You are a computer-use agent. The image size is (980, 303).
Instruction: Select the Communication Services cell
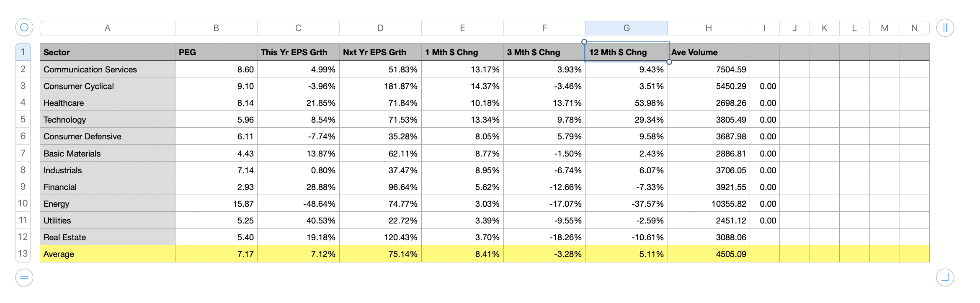(x=108, y=69)
